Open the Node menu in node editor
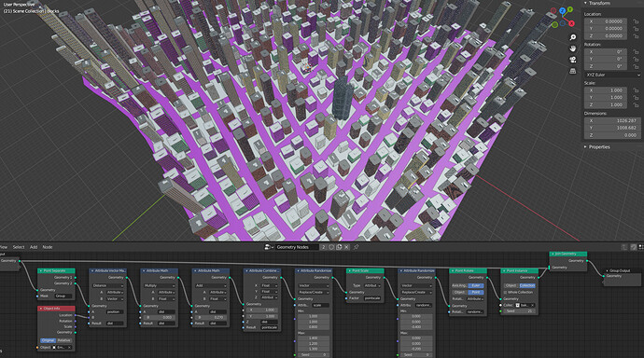The width and height of the screenshot is (644, 358). [x=48, y=247]
